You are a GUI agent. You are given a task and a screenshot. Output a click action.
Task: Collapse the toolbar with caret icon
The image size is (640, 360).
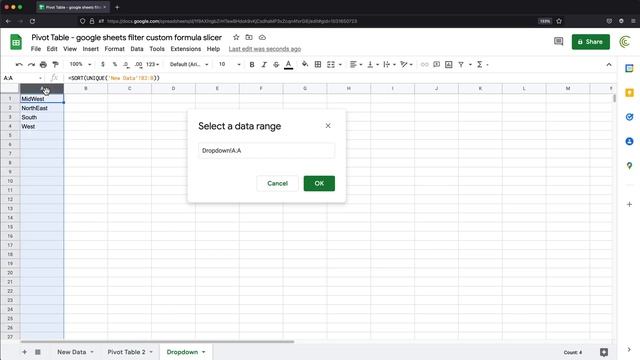(609, 64)
